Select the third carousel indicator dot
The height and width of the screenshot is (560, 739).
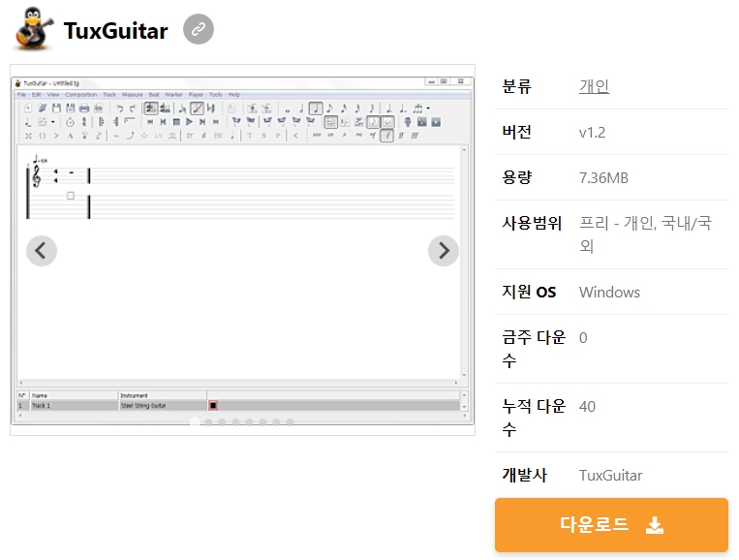pyautogui.click(x=222, y=421)
